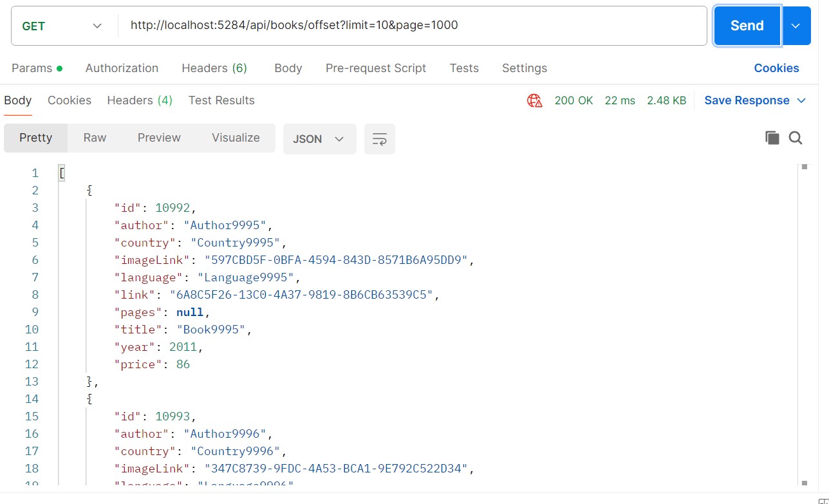Switch to Preview view
The height and width of the screenshot is (504, 829).
click(x=159, y=138)
